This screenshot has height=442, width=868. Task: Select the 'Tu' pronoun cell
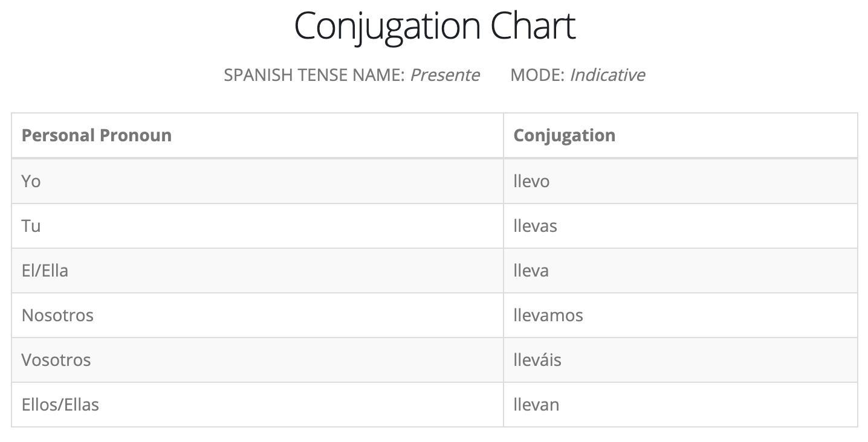coord(31,226)
